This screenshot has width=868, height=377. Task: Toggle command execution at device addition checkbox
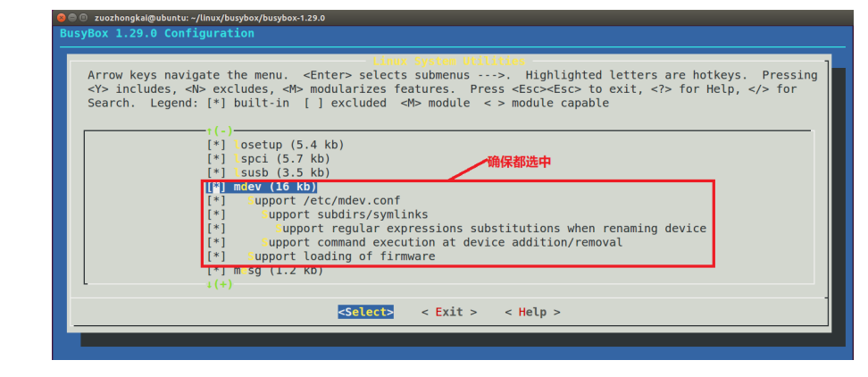tap(216, 242)
